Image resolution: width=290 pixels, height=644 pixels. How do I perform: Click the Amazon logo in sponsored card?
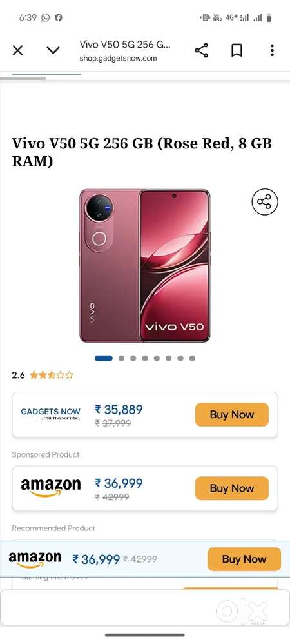[x=50, y=488]
